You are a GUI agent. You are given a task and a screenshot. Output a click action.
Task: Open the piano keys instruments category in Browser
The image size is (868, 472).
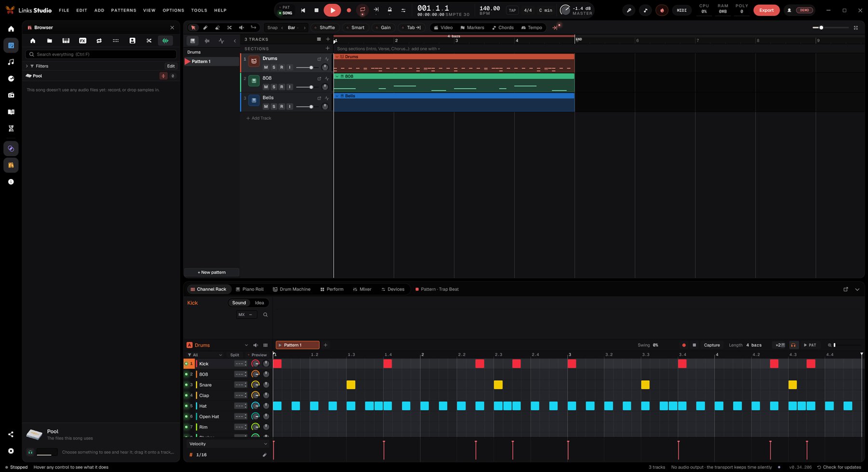66,41
